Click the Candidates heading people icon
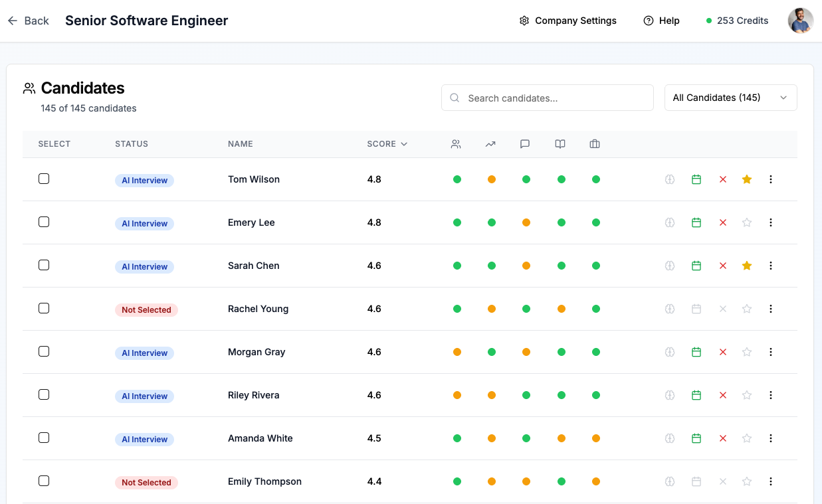The width and height of the screenshot is (822, 504). pyautogui.click(x=29, y=87)
